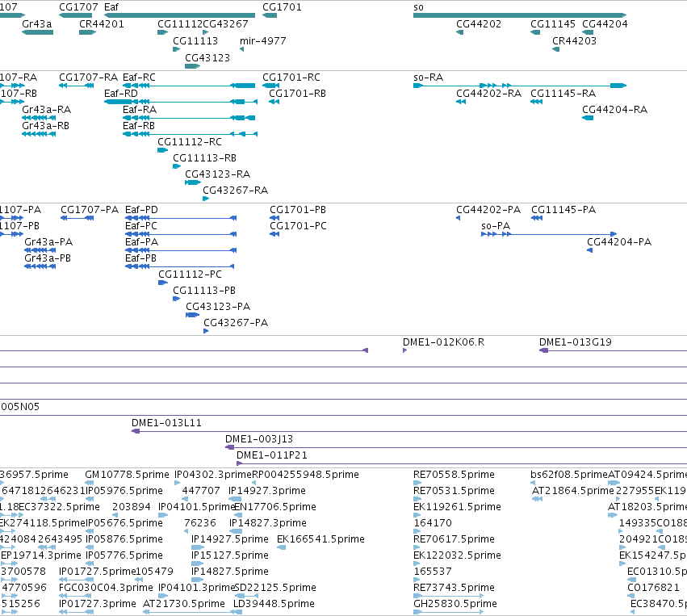Click the CG11113-RB transcript
Screen dimensions: 687x616
177,166
